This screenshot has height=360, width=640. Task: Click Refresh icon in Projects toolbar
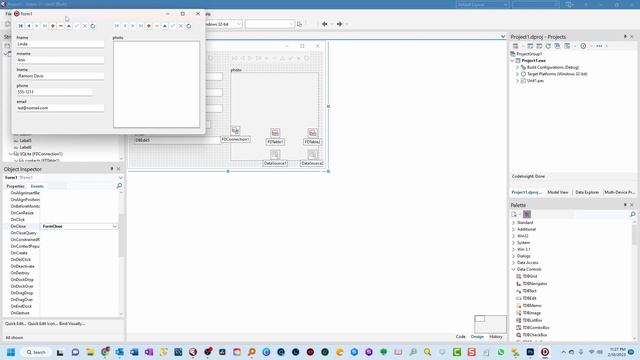point(548,46)
